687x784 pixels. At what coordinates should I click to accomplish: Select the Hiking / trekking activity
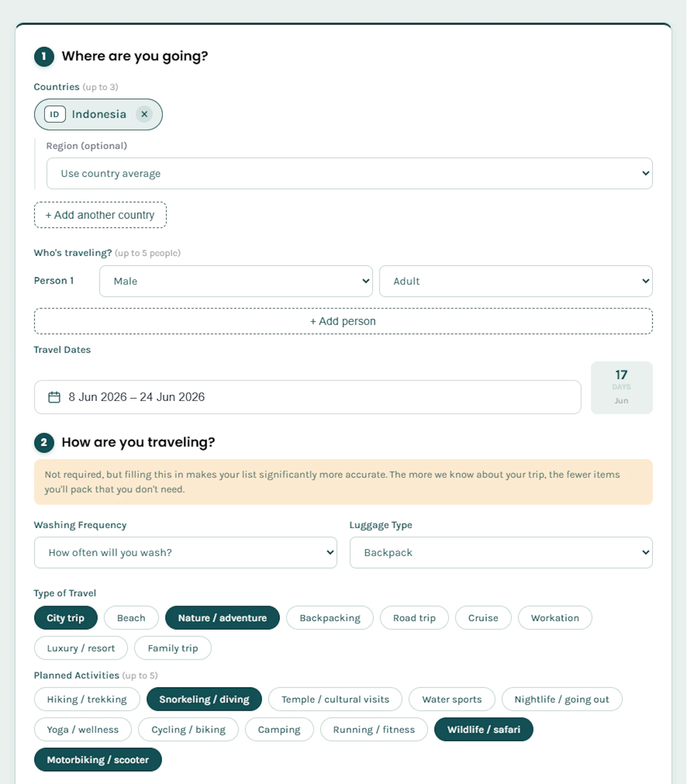87,699
